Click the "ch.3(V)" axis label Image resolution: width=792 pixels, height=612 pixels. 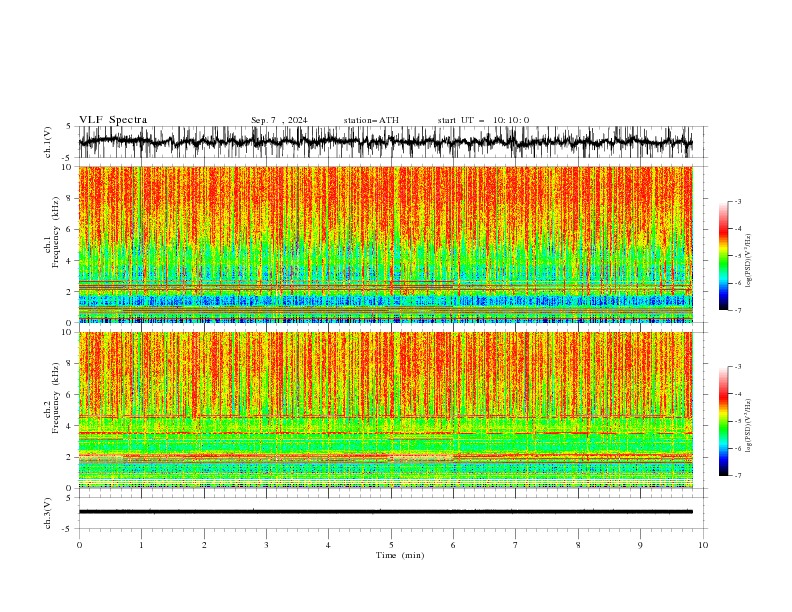click(x=48, y=513)
